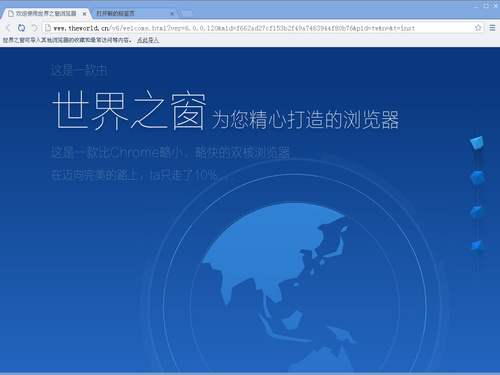Click the page icon in address bar
This screenshot has width=500, height=375.
tap(48, 28)
